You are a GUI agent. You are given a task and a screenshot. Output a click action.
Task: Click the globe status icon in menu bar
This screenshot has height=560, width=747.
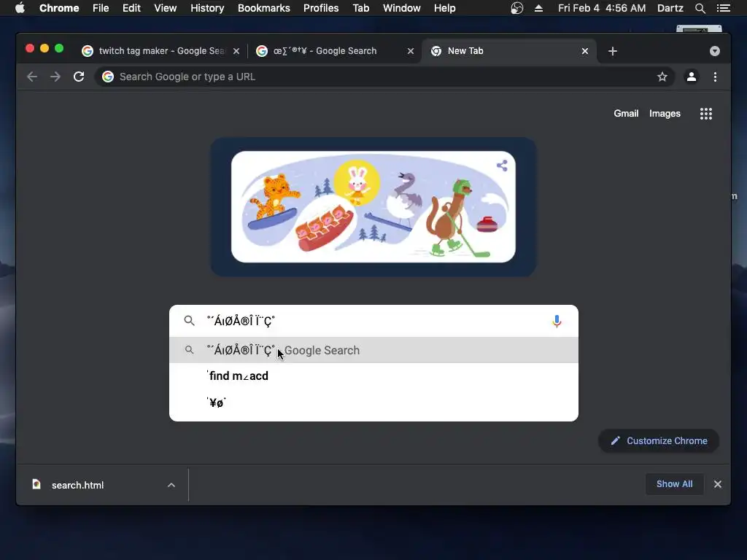tap(517, 8)
